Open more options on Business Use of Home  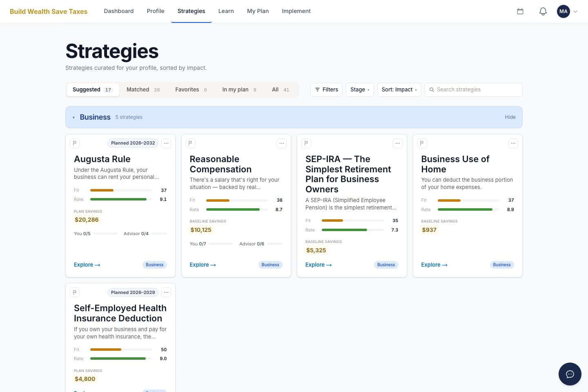[513, 143]
